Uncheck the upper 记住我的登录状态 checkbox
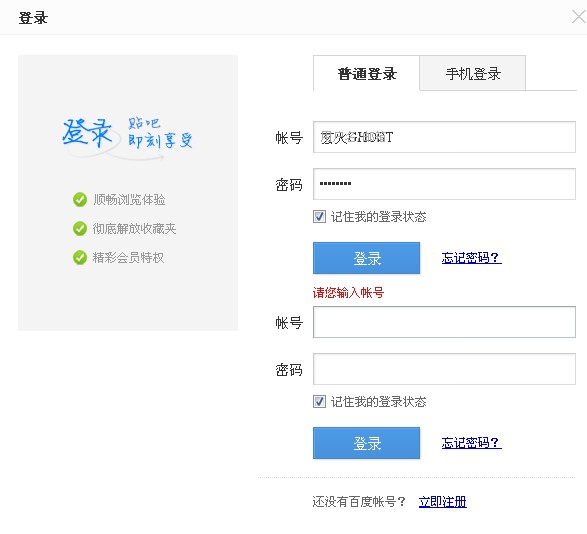The image size is (587, 534). [x=319, y=216]
